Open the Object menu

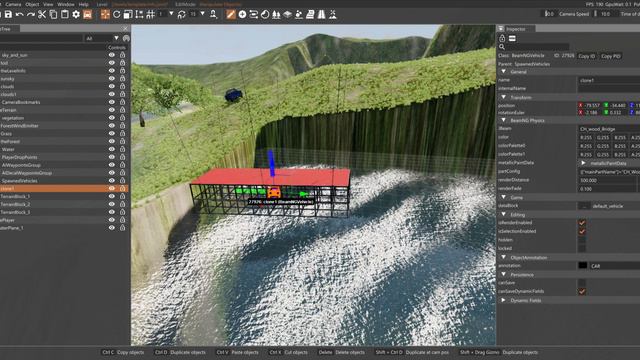click(x=32, y=4)
